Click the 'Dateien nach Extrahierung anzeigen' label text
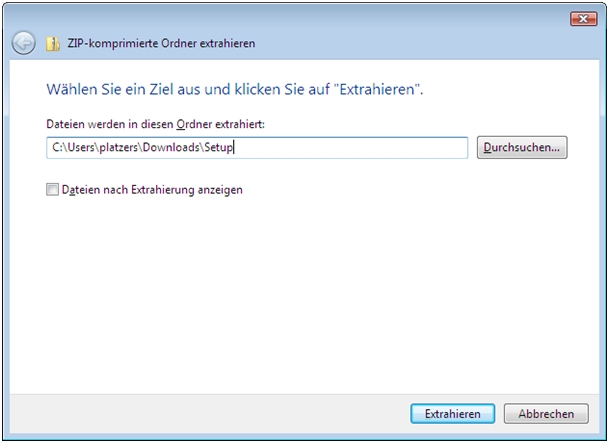The height and width of the screenshot is (443, 609). point(152,189)
